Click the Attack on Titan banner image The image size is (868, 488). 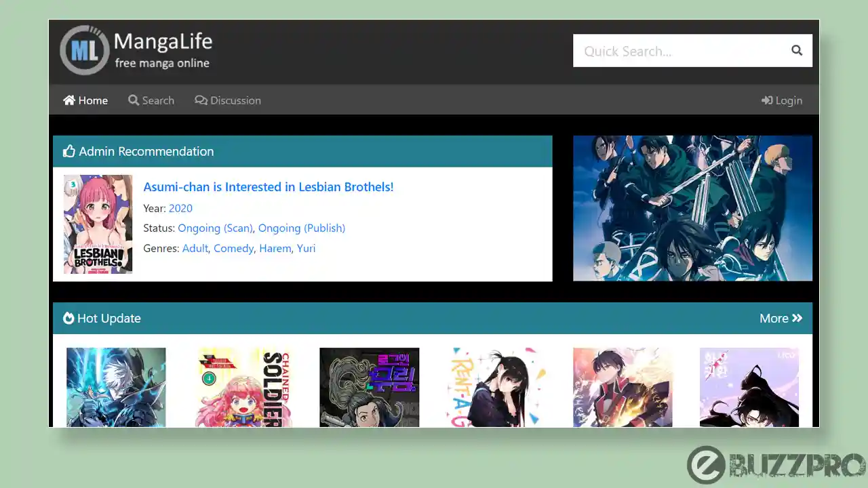tap(692, 208)
